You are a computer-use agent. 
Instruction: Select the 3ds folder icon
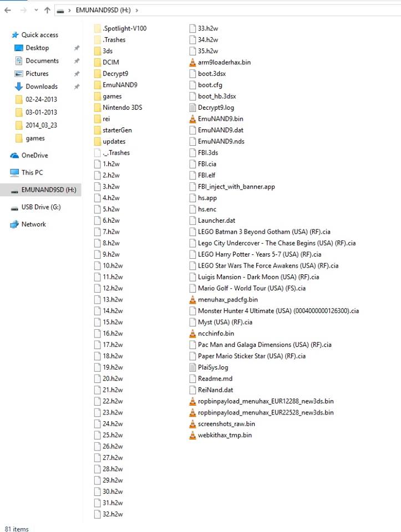(x=98, y=51)
